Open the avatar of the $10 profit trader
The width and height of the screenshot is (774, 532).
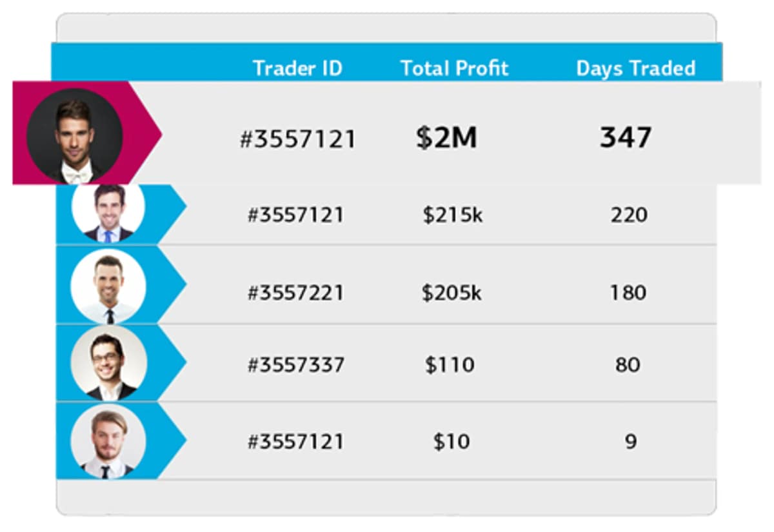108,441
